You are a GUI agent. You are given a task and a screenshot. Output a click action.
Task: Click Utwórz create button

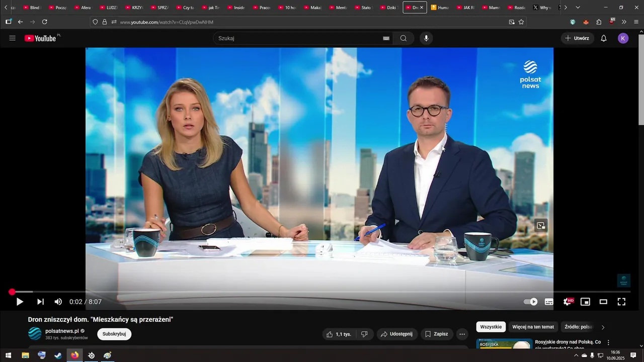pyautogui.click(x=577, y=38)
